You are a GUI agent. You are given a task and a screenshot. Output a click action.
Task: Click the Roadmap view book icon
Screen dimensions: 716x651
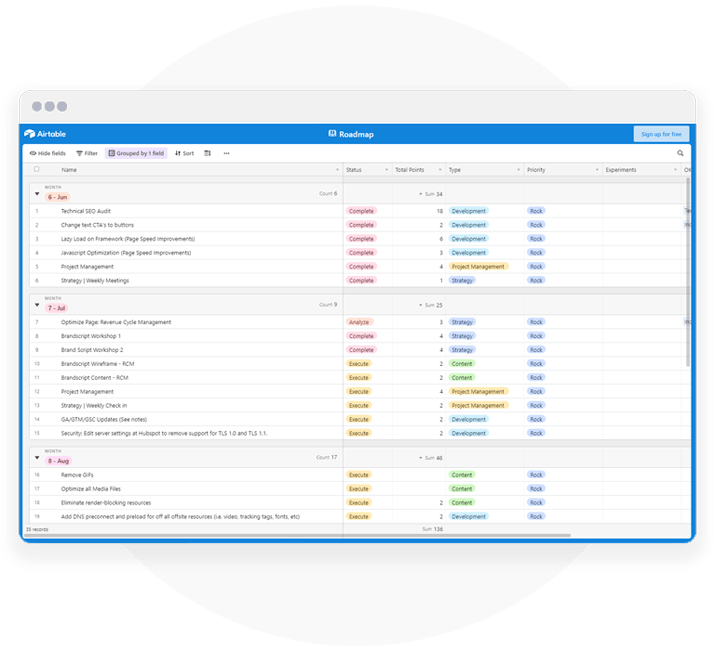pyautogui.click(x=332, y=133)
